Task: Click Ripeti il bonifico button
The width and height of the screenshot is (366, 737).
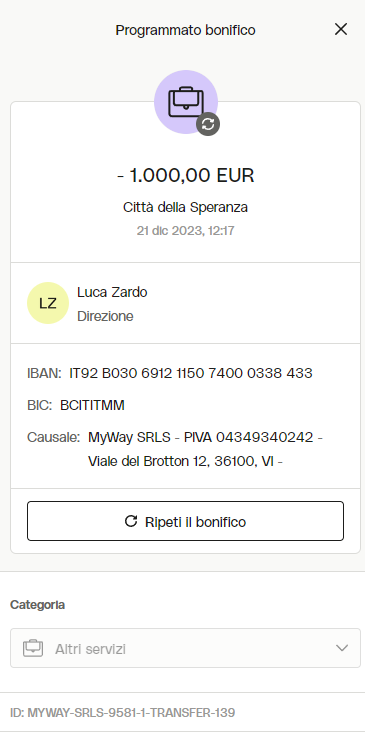Action: (185, 521)
